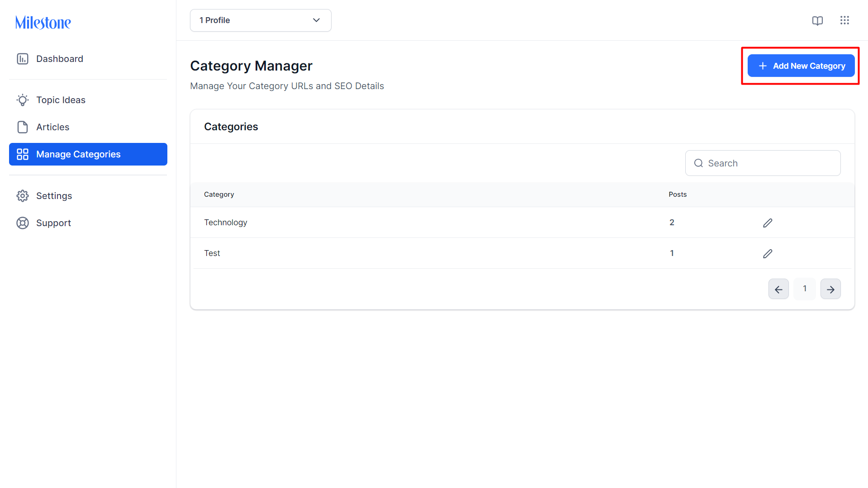Select page 1 in pagination
The image size is (868, 488).
[x=805, y=289]
